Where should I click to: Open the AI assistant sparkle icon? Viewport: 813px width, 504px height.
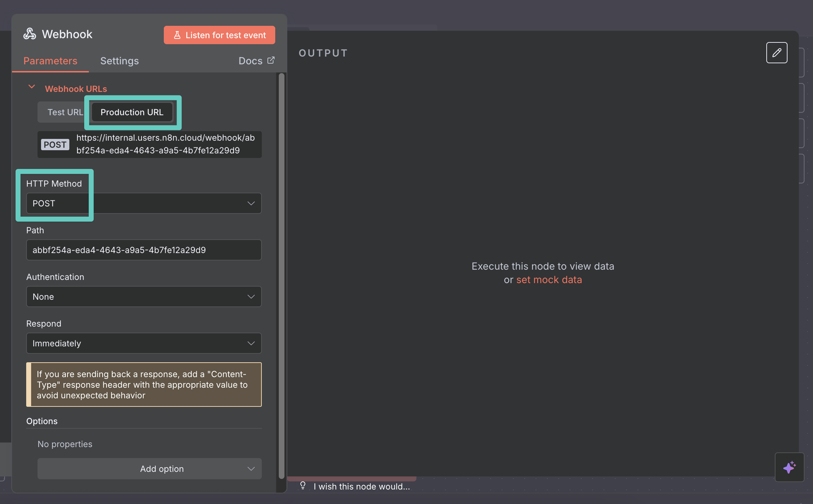tap(789, 467)
